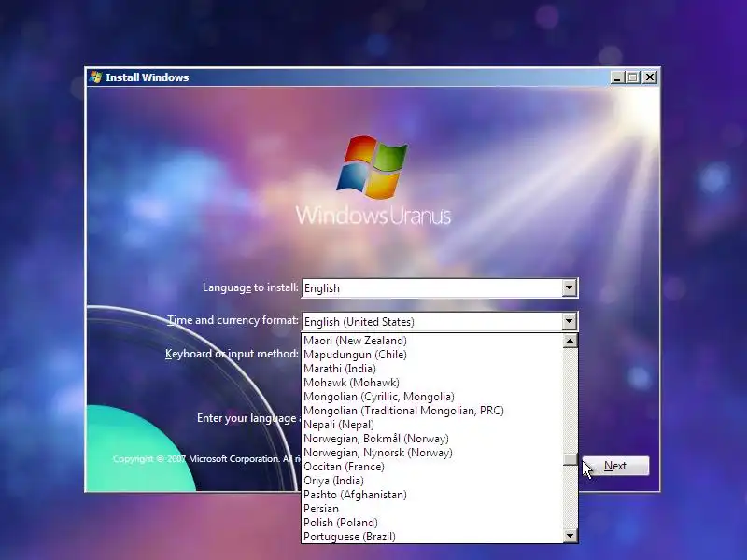Click the Next button
This screenshot has width=747, height=560.
(x=615, y=466)
